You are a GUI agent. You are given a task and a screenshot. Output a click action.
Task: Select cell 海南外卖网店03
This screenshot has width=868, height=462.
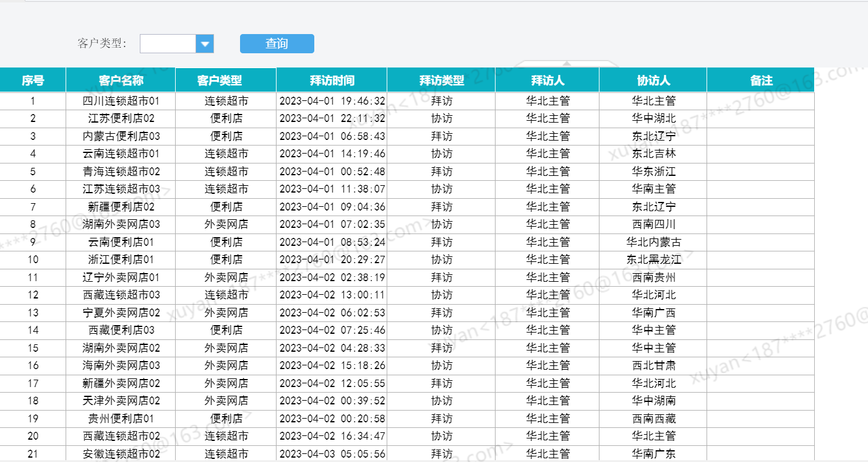[x=121, y=365]
